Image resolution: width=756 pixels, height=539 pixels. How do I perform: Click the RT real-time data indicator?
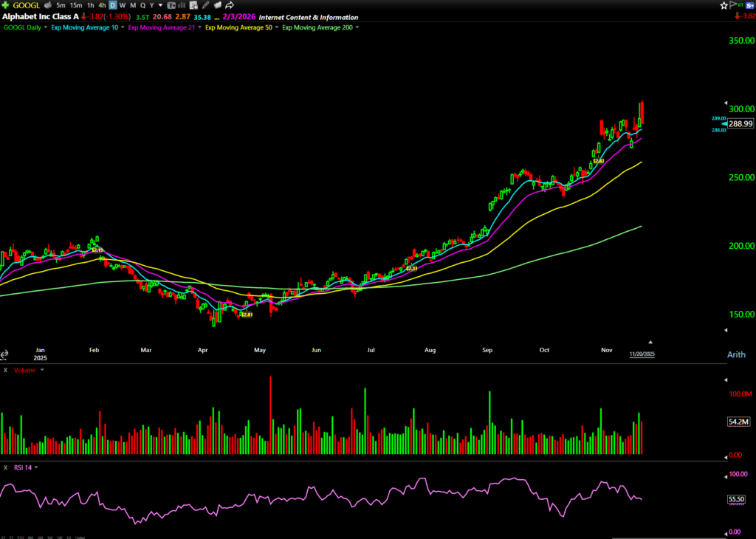pos(740,5)
